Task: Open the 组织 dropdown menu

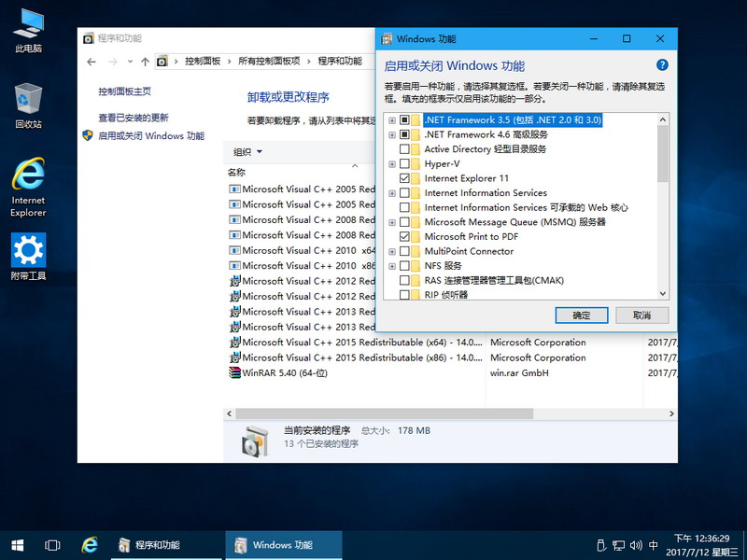Action: point(247,152)
